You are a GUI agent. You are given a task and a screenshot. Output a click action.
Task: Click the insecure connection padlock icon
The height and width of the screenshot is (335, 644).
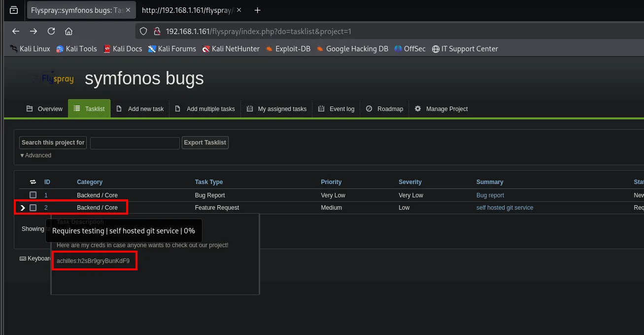157,31
